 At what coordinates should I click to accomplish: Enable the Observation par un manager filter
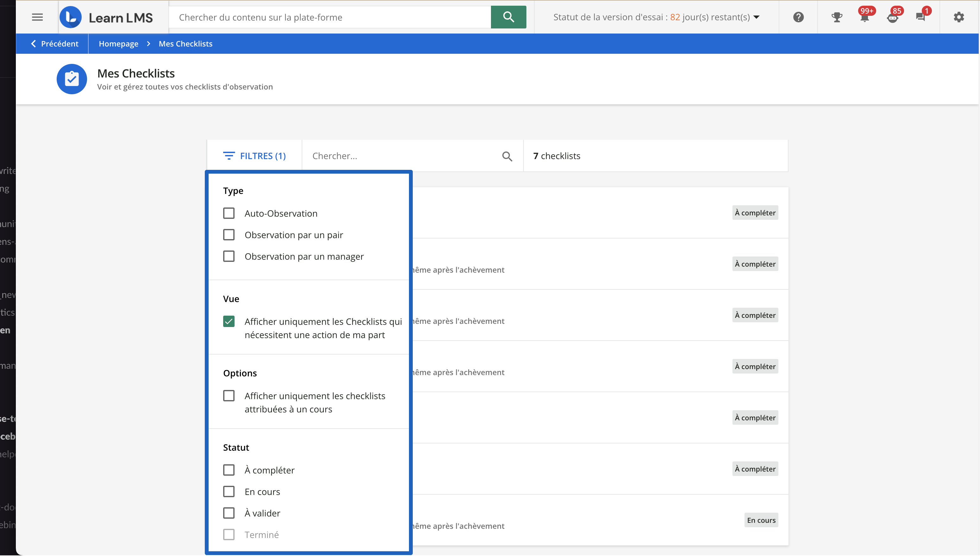[x=229, y=256]
